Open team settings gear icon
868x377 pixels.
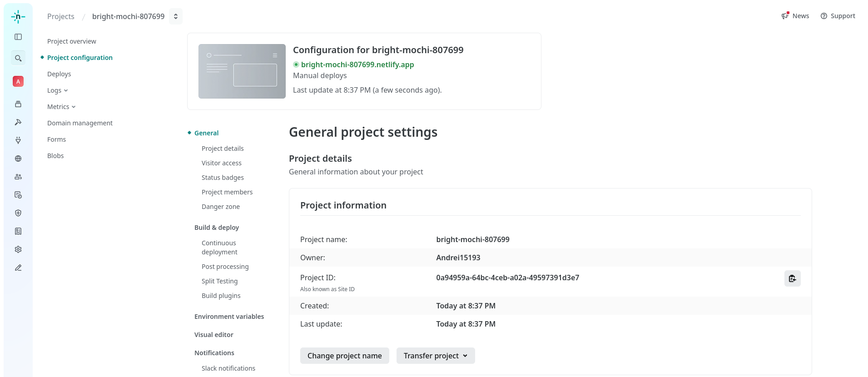pos(18,249)
